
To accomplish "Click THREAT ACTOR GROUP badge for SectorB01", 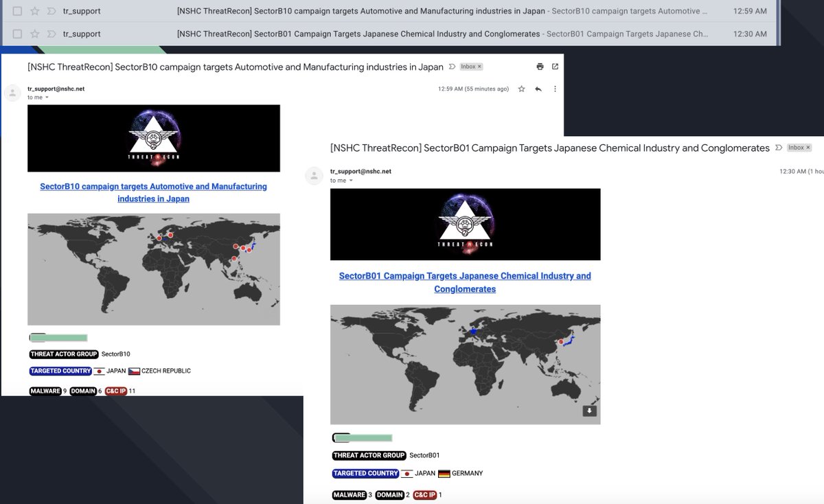I will tap(369, 455).
